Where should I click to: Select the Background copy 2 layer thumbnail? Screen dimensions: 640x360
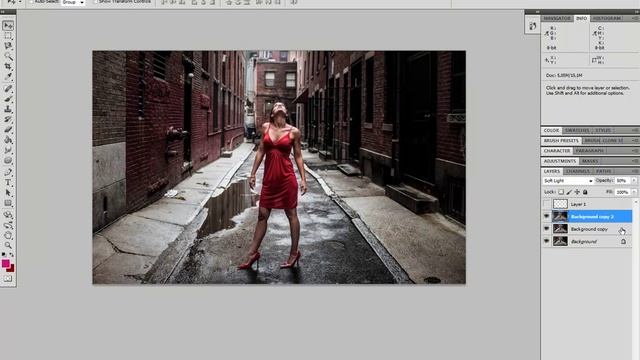point(560,216)
